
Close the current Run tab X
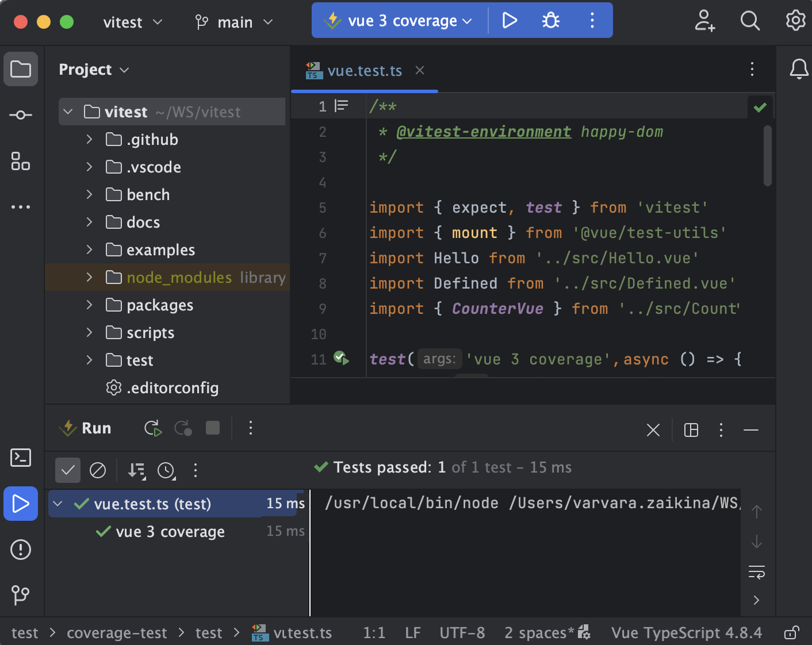coord(653,430)
